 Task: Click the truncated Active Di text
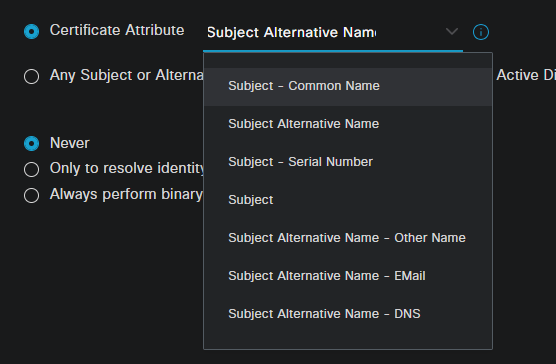point(526,75)
